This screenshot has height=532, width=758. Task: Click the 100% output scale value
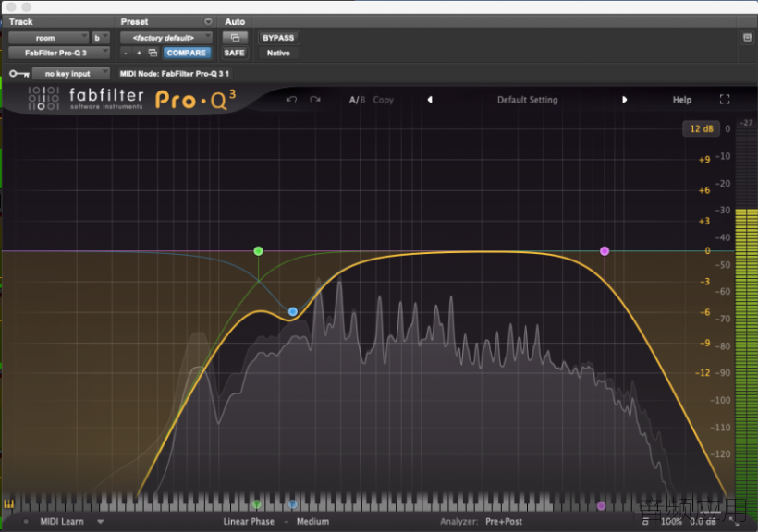point(671,521)
